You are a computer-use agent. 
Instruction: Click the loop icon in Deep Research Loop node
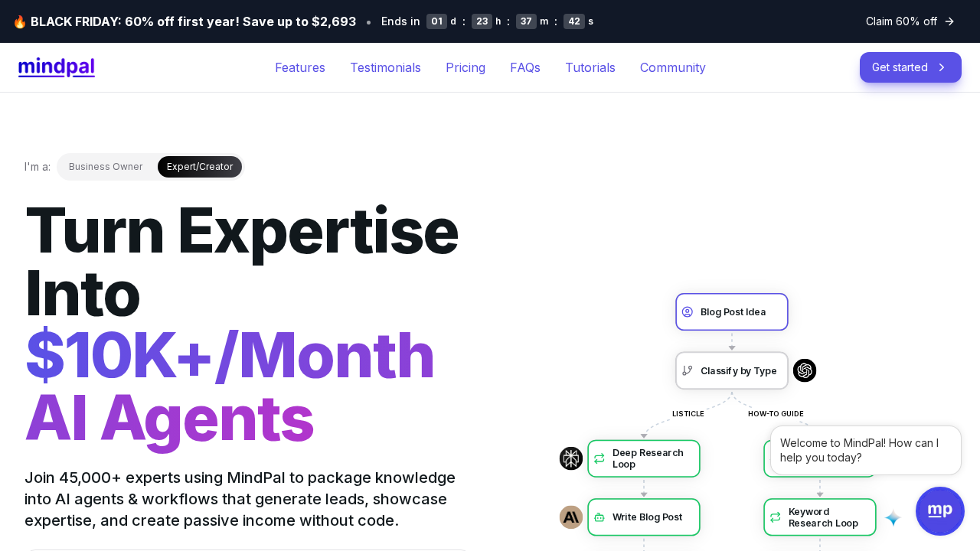coord(599,458)
